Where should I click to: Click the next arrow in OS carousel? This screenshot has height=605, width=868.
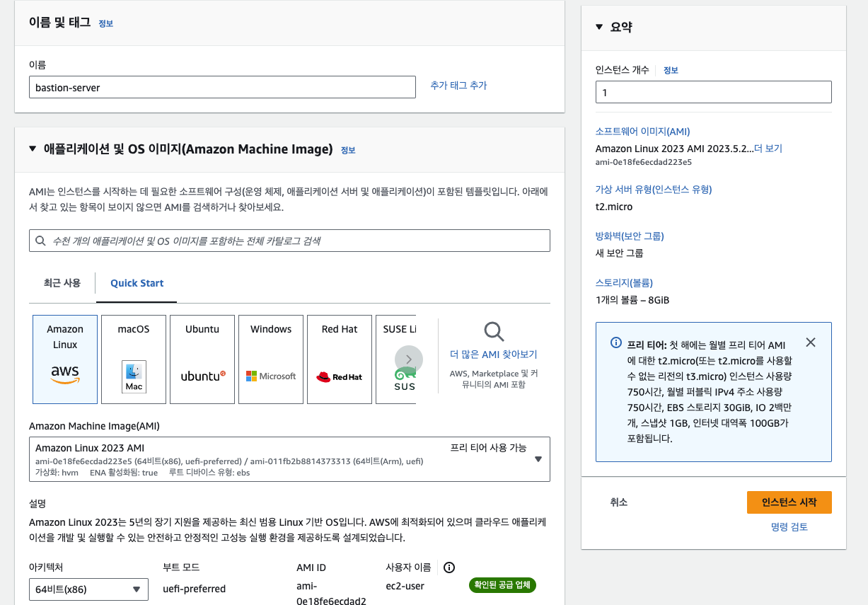[x=409, y=359]
